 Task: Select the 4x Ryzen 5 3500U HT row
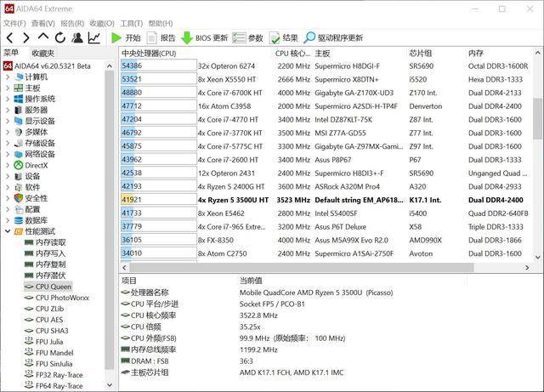coord(326,200)
